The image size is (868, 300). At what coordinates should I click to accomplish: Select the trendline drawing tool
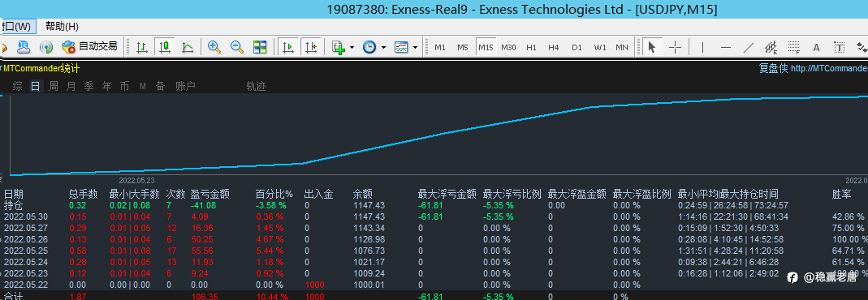(748, 47)
